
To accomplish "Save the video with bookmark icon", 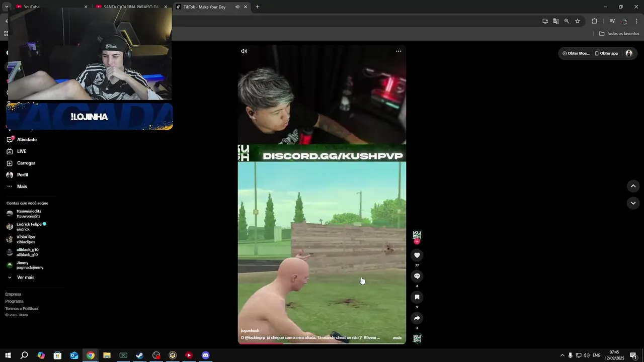I will [x=417, y=297].
